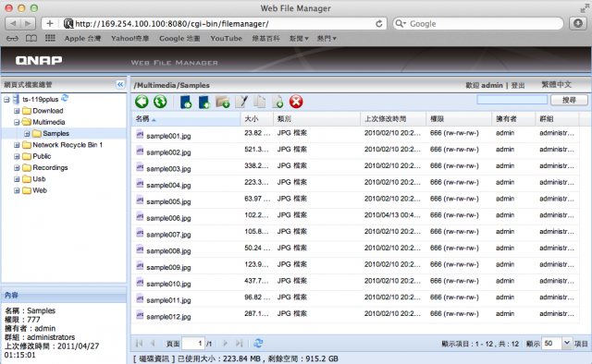Expand the Download folder node
Viewport: 592px width, 364px height.
tap(17, 111)
